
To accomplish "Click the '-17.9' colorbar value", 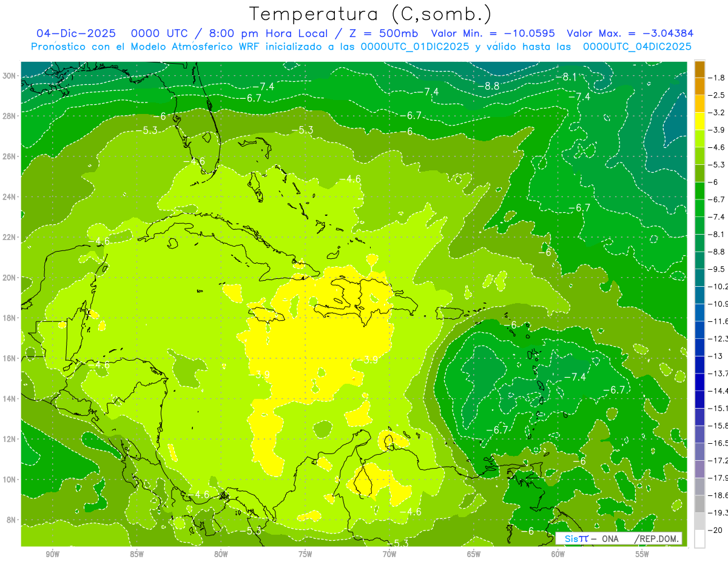I will coord(718,477).
